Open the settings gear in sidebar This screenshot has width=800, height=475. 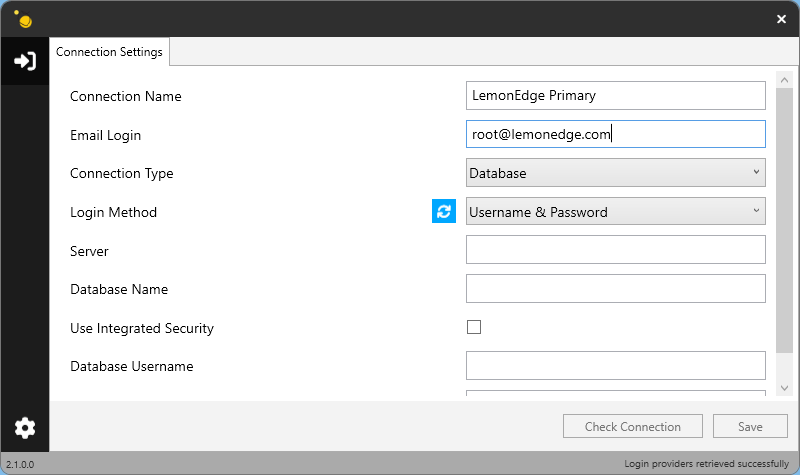(x=24, y=428)
